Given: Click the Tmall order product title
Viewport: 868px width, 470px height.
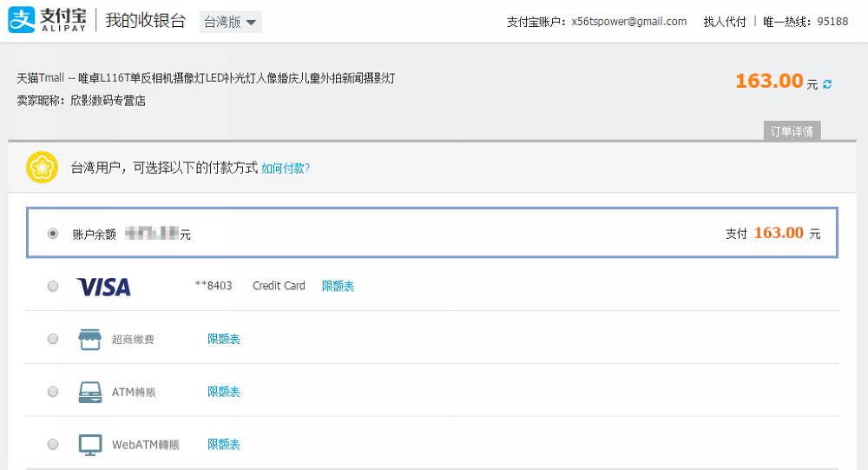Looking at the screenshot, I should [x=206, y=78].
